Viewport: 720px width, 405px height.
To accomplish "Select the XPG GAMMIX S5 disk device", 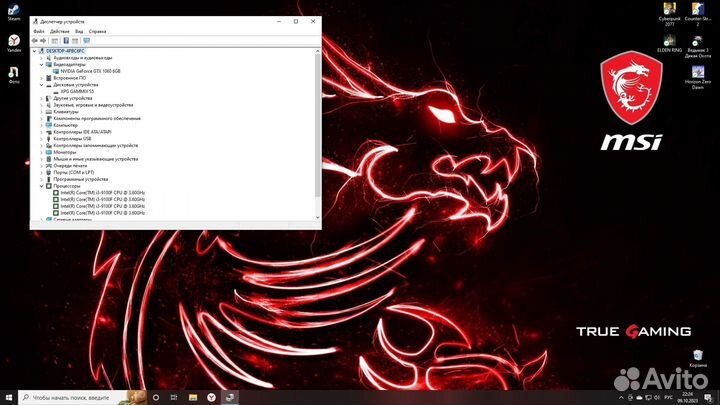I will (77, 91).
